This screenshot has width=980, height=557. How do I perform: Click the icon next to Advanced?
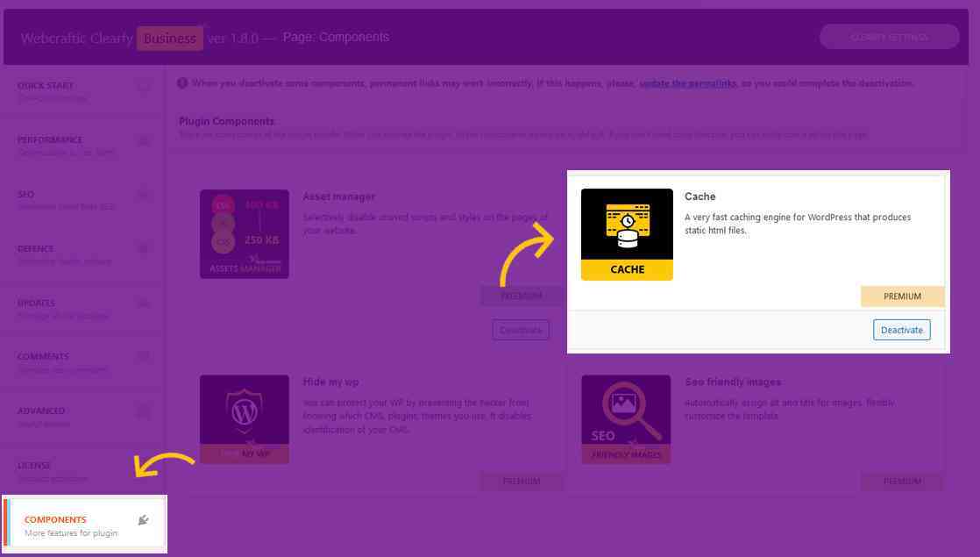143,411
